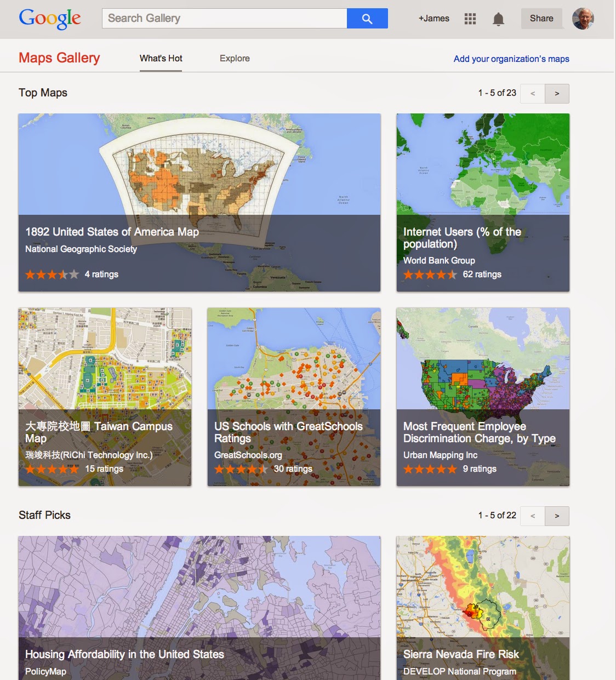Click star rating on Taiwan Campus card
This screenshot has width=616, height=680.
(52, 469)
